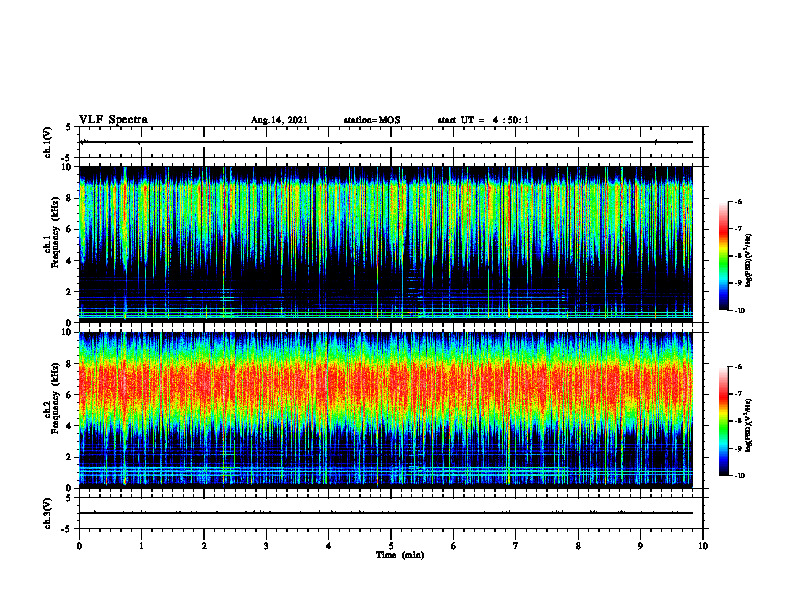Screen dimensions: 792x612
Task: Click the "9" time axis tick label
Action: (640, 546)
